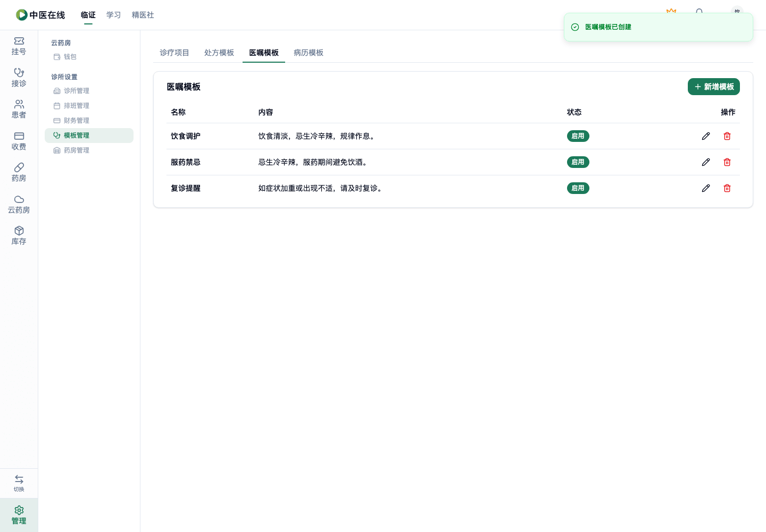This screenshot has height=532, width=766.
Task: Delete the 服药禁忌 template with trash icon
Action: pyautogui.click(x=727, y=162)
